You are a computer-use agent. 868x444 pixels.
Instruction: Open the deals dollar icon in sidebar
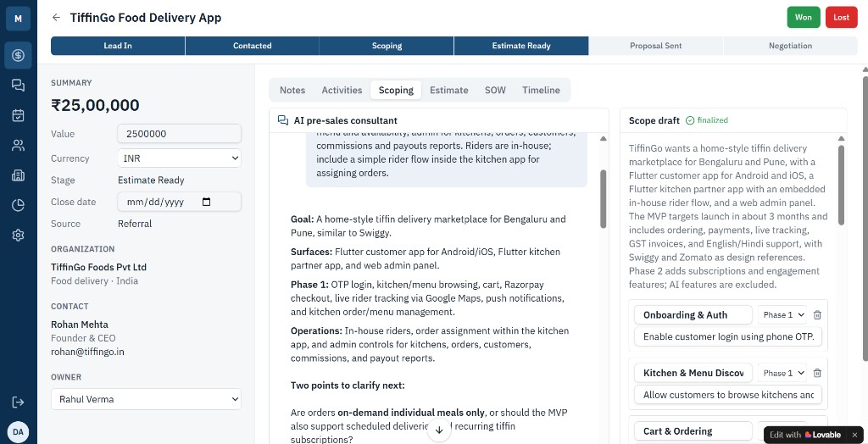tap(19, 55)
